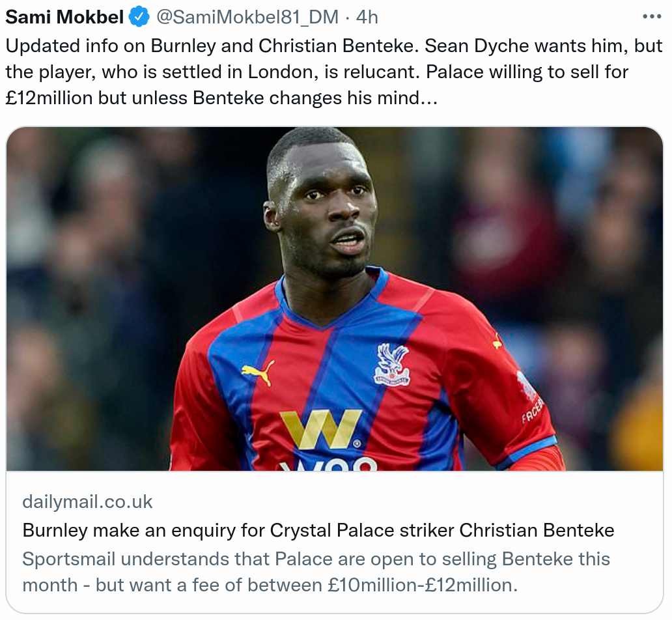Screen dimensions: 672x620
Task: Click the card description starting "Sportsmail understands"
Action: pyautogui.click(x=316, y=572)
